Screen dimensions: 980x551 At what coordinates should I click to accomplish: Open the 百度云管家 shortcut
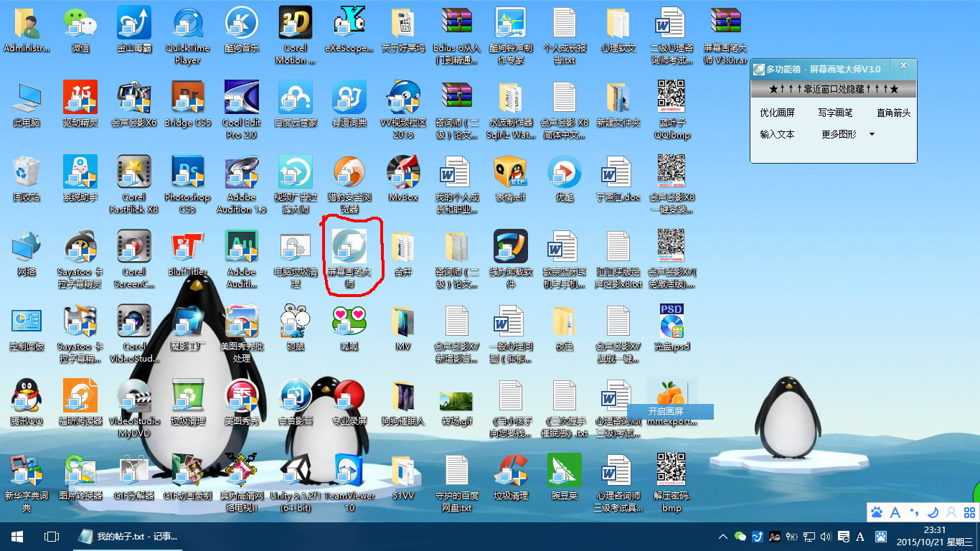296,105
